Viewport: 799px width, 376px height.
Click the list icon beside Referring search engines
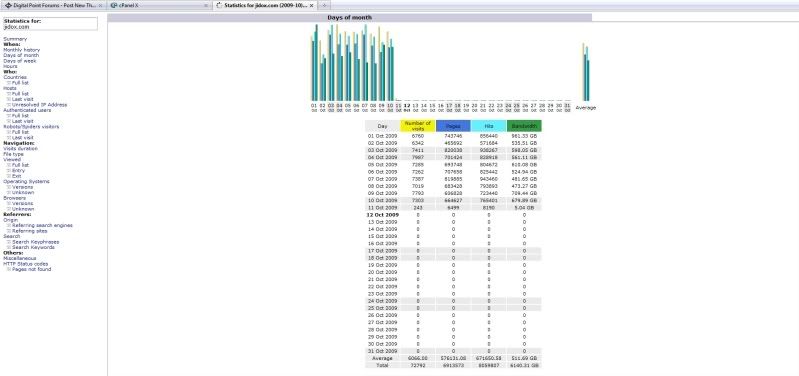coord(9,226)
